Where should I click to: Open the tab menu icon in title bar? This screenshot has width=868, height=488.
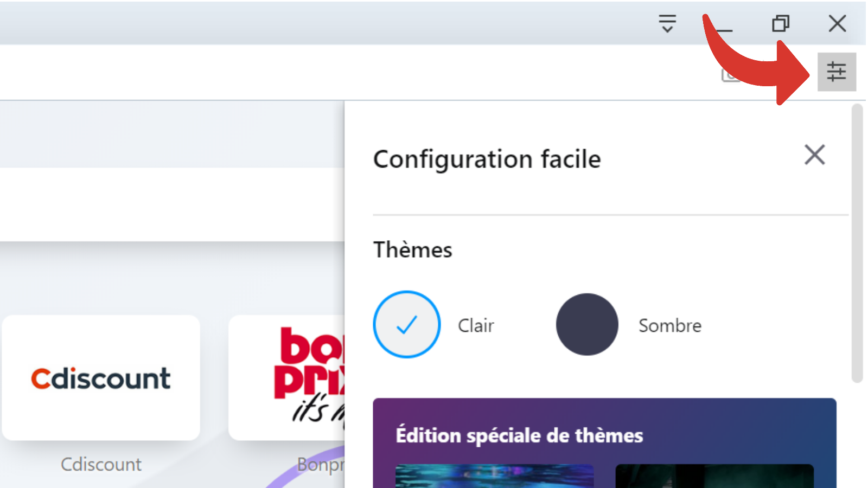pos(667,23)
